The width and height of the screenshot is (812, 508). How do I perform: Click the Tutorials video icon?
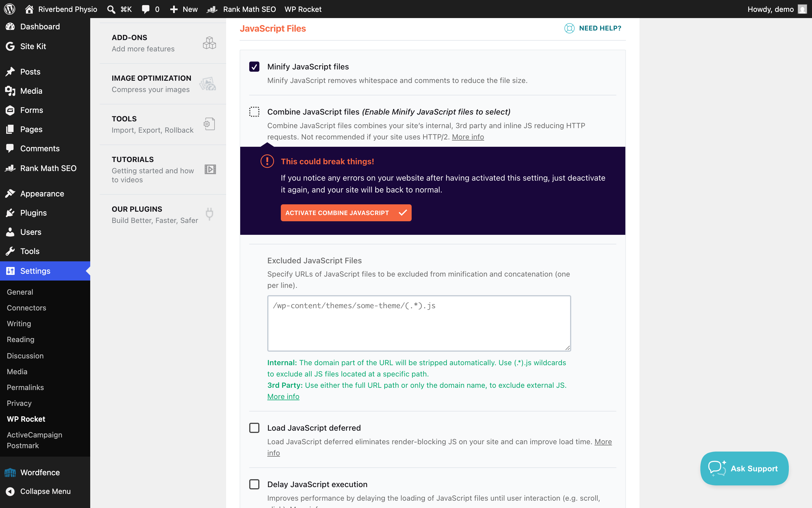[x=210, y=169]
